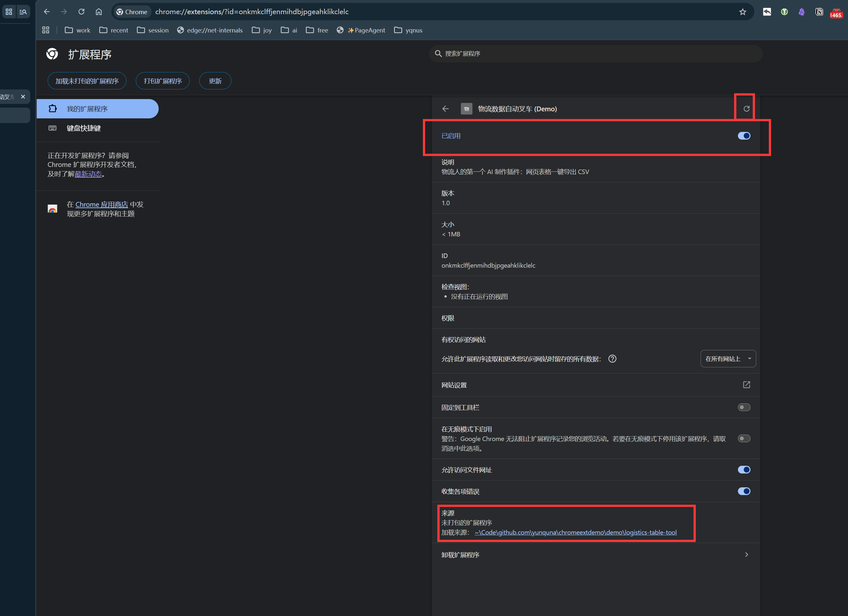Click the search extensions input field

click(x=598, y=54)
